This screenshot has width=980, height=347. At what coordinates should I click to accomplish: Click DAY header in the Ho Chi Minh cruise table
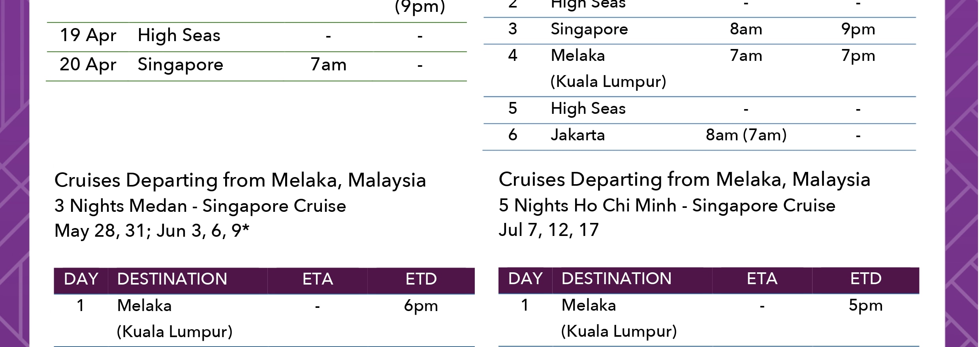point(525,279)
